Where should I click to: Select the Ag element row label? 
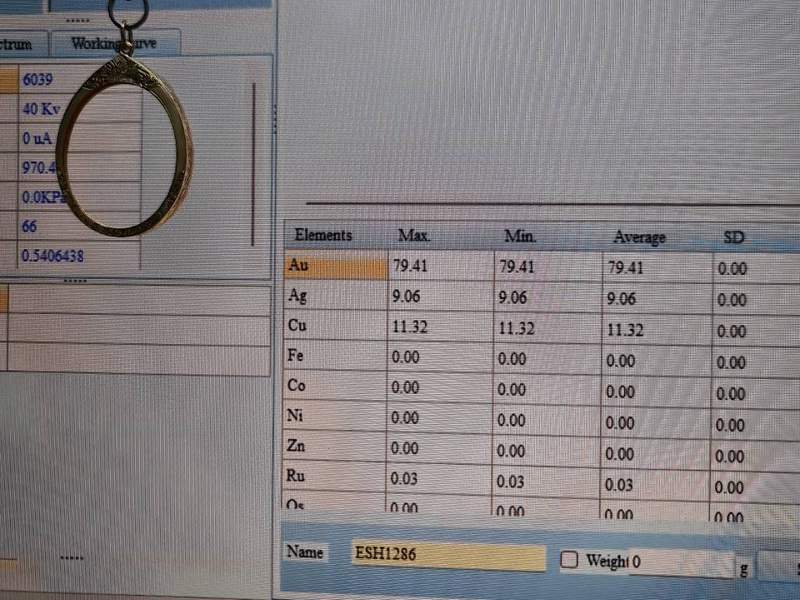pyautogui.click(x=335, y=297)
